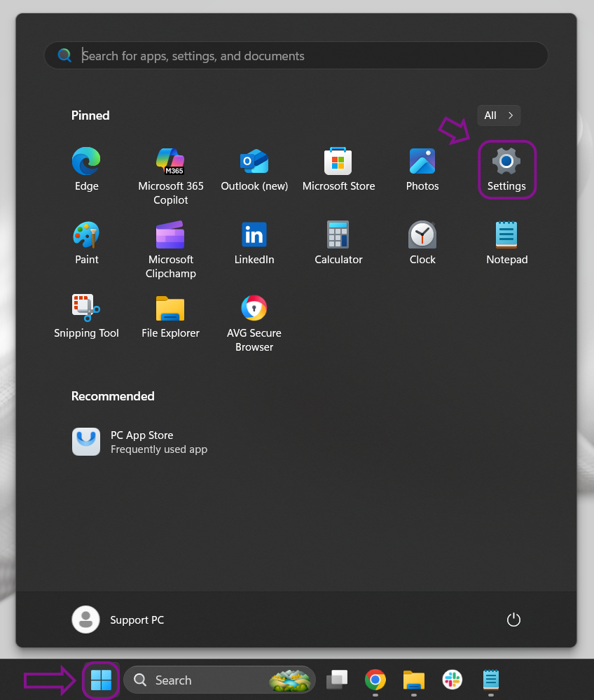The width and height of the screenshot is (594, 700).
Task: Open Task View on the taskbar
Action: (x=337, y=680)
